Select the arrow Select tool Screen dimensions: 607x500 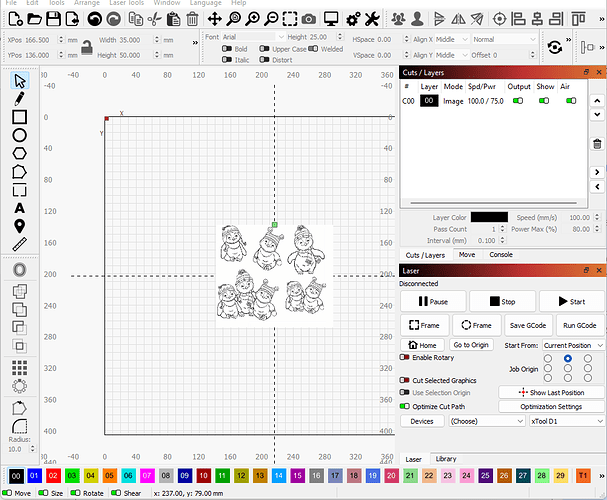click(x=19, y=80)
